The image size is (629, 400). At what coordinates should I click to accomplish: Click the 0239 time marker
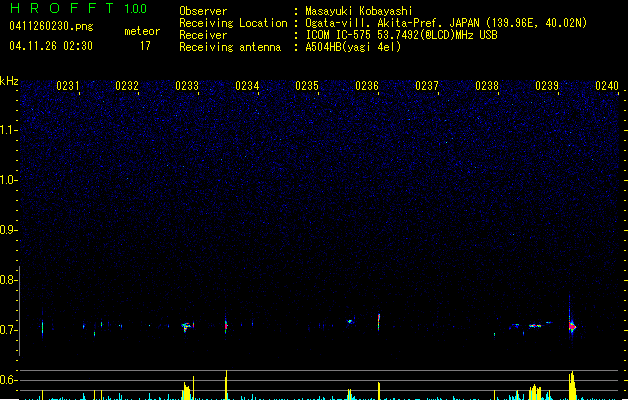[547, 86]
